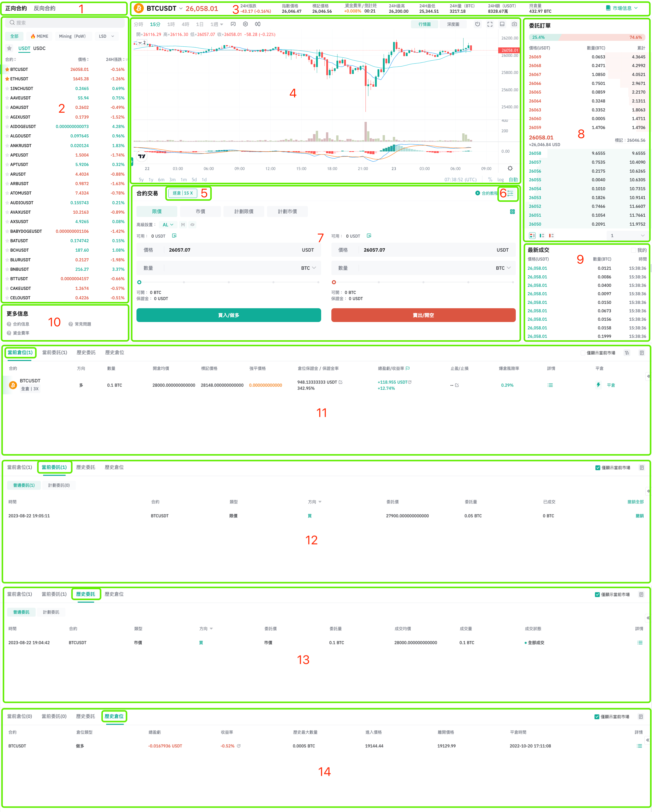Open chart indicators icon
652x812 pixels.
point(233,24)
